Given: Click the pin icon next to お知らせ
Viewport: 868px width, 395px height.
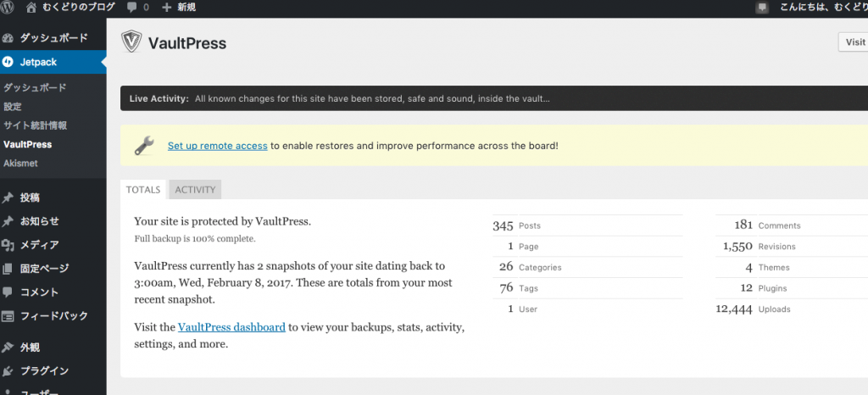Looking at the screenshot, I should click(8, 221).
